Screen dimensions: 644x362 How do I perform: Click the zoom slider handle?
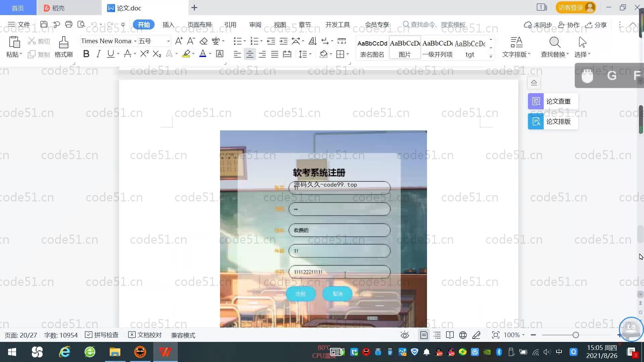tap(576, 335)
